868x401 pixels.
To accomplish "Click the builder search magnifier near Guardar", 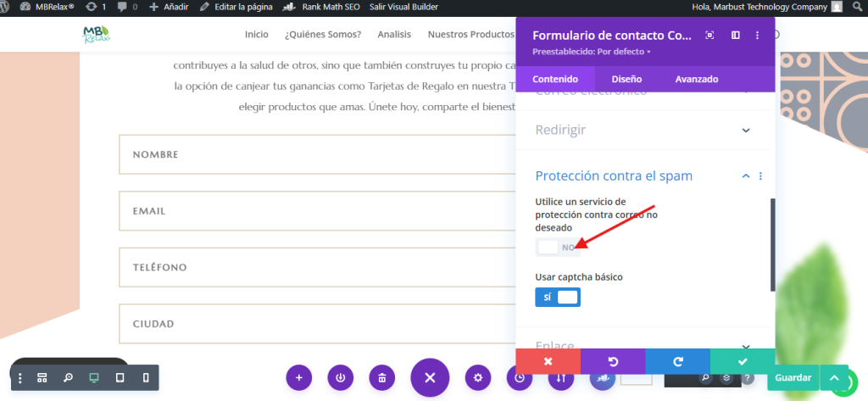I will click(x=704, y=378).
